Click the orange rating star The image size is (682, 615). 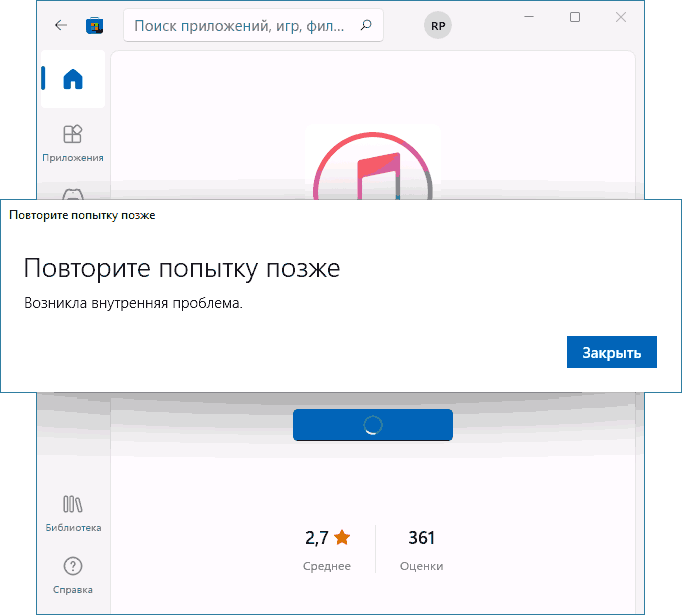pos(342,537)
